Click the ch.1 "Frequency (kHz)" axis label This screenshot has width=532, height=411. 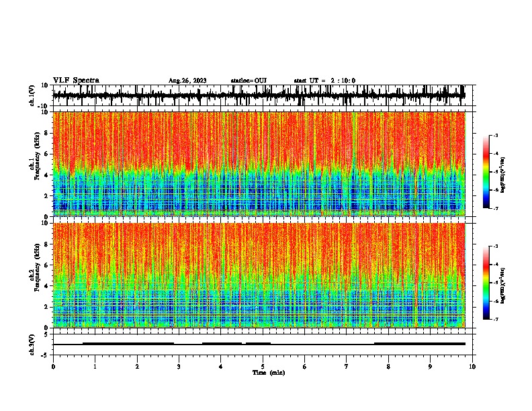click(x=37, y=156)
